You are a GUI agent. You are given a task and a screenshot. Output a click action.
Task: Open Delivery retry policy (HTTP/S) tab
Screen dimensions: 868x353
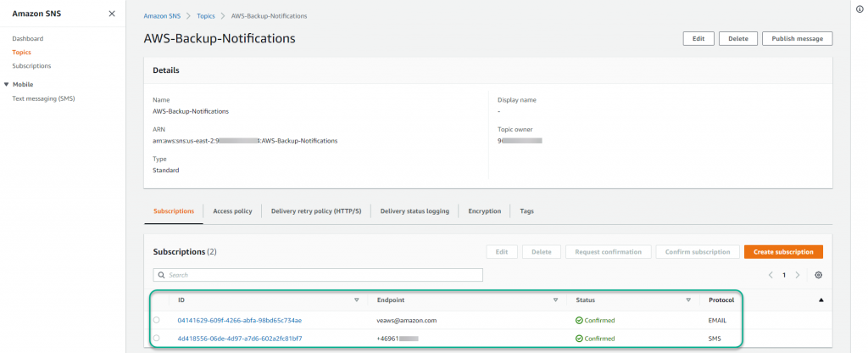316,211
